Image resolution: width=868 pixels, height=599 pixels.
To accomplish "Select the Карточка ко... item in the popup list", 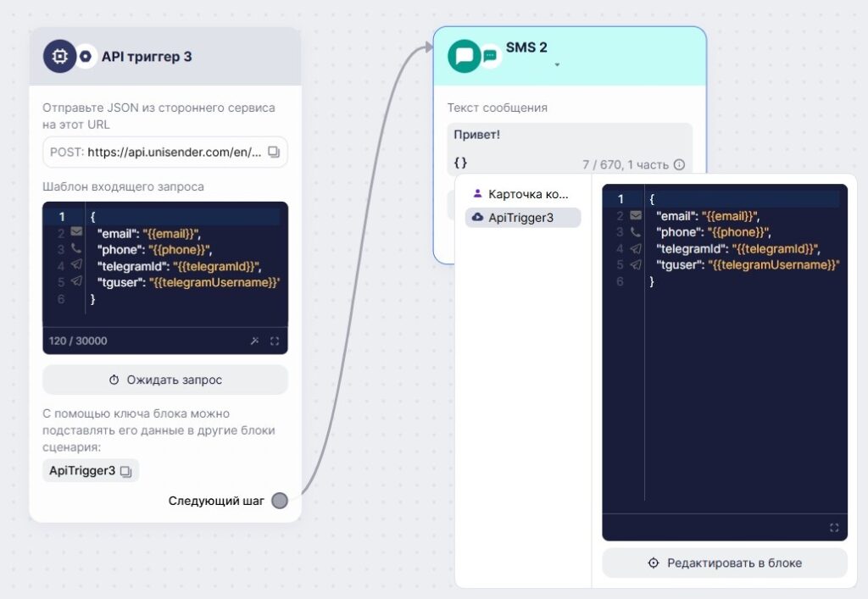I will coord(522,194).
